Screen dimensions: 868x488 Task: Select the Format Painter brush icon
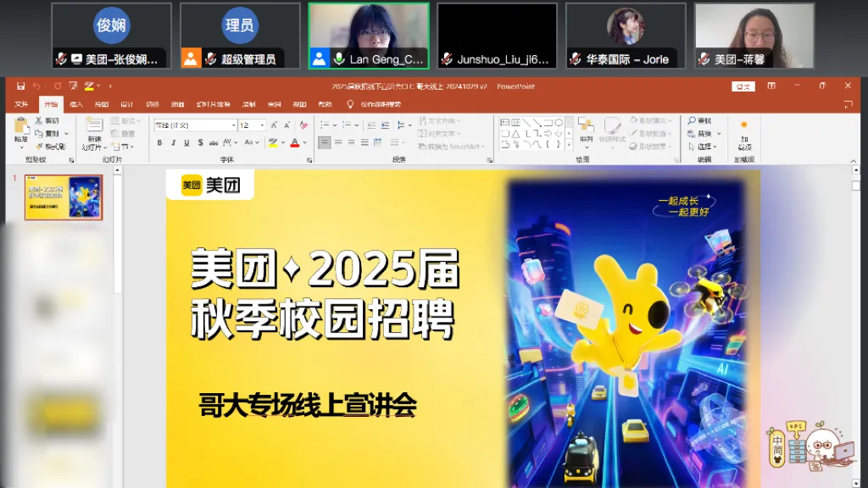tap(39, 147)
